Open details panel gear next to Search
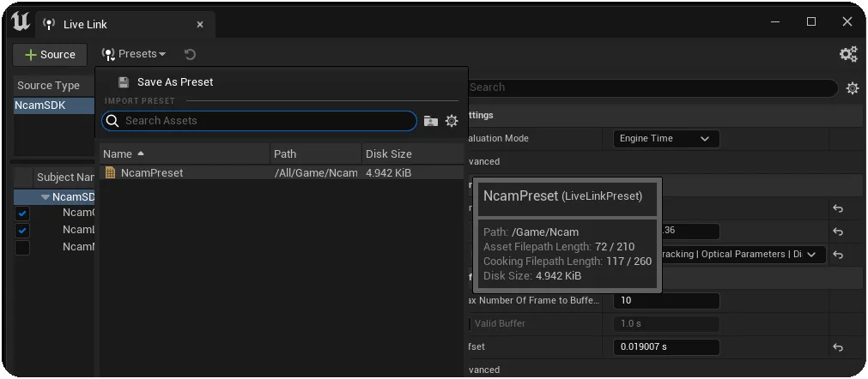The width and height of the screenshot is (868, 379). [853, 87]
